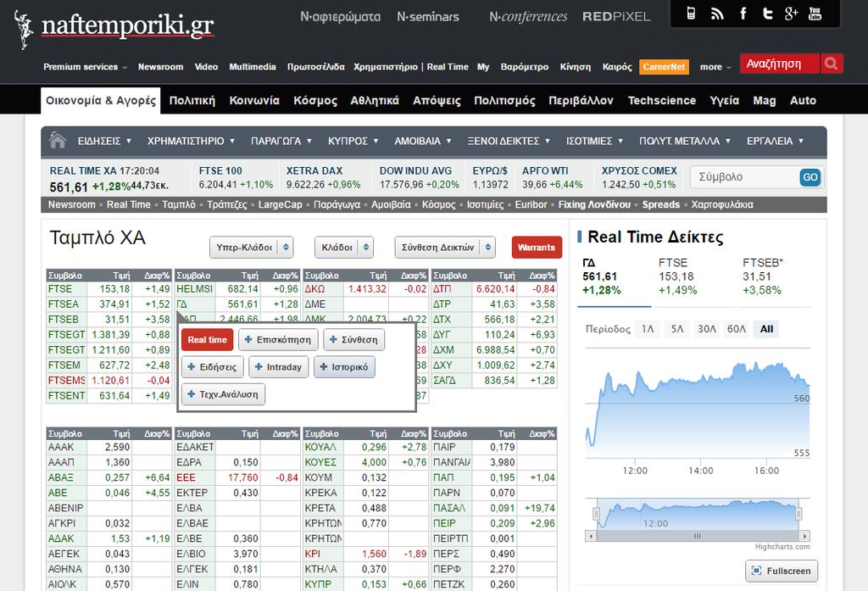This screenshot has width=868, height=591.
Task: Open the N·seminars link
Action: pos(428,17)
